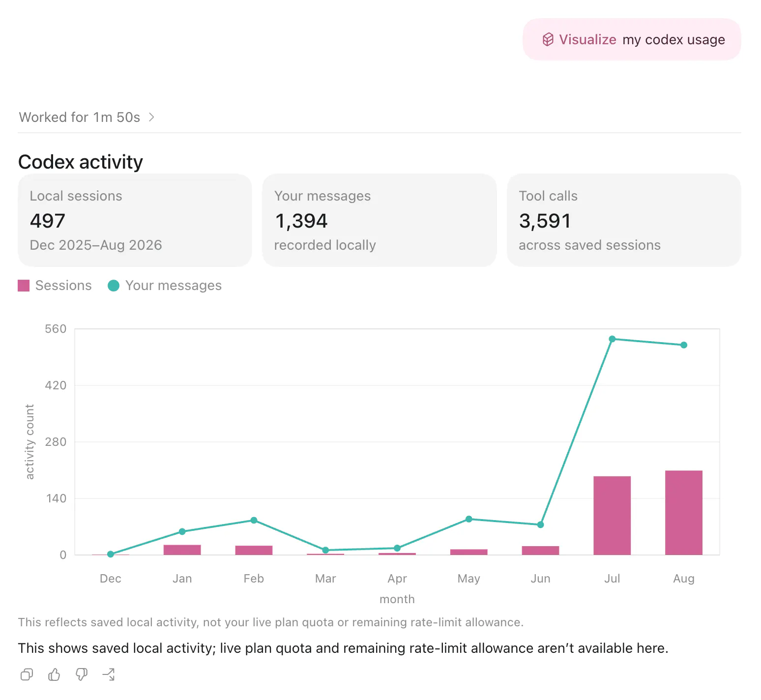Image resolution: width=761 pixels, height=700 pixels.
Task: Click the Local sessions 497 card
Action: (x=135, y=220)
